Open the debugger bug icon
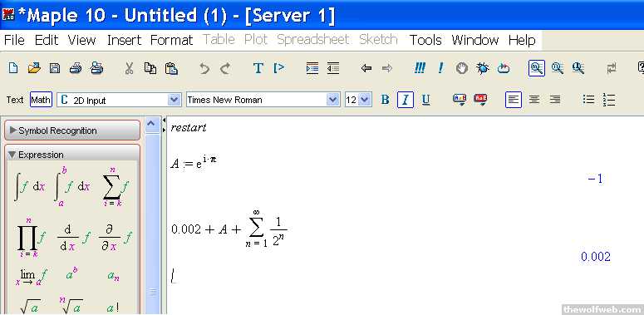 483,68
